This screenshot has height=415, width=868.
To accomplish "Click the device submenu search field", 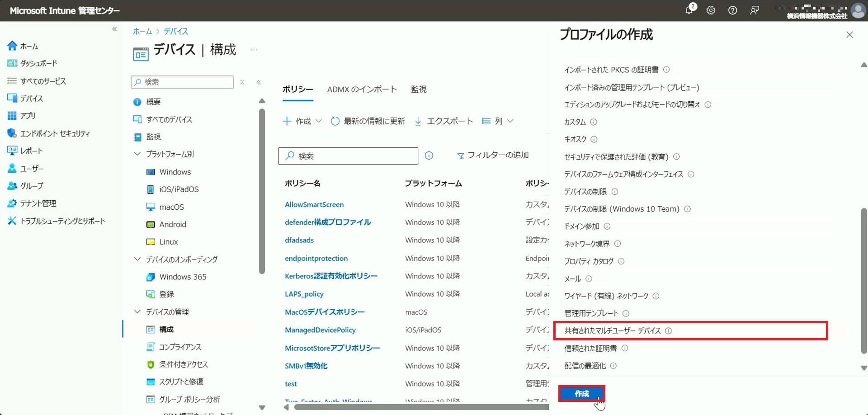I will 182,82.
